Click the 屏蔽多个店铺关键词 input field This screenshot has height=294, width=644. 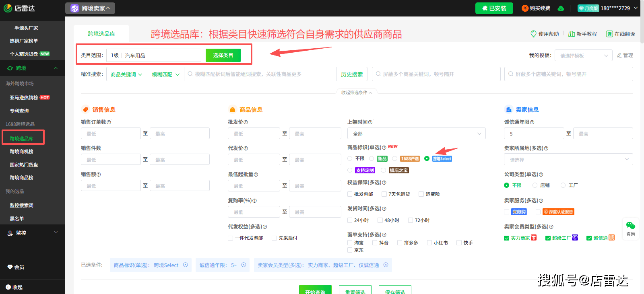click(x=568, y=74)
